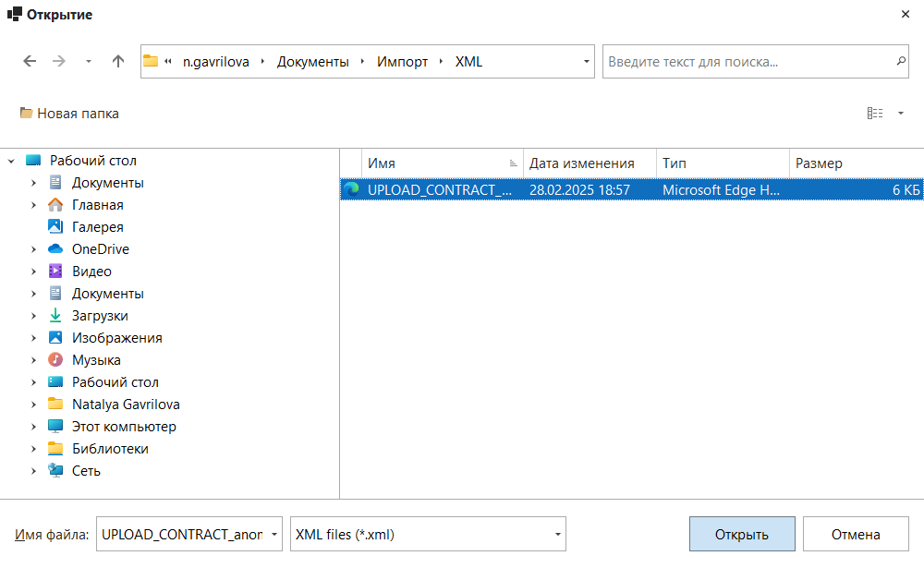Expand the Этот компьютер tree node
Screen dimensions: 924x568
click(33, 427)
